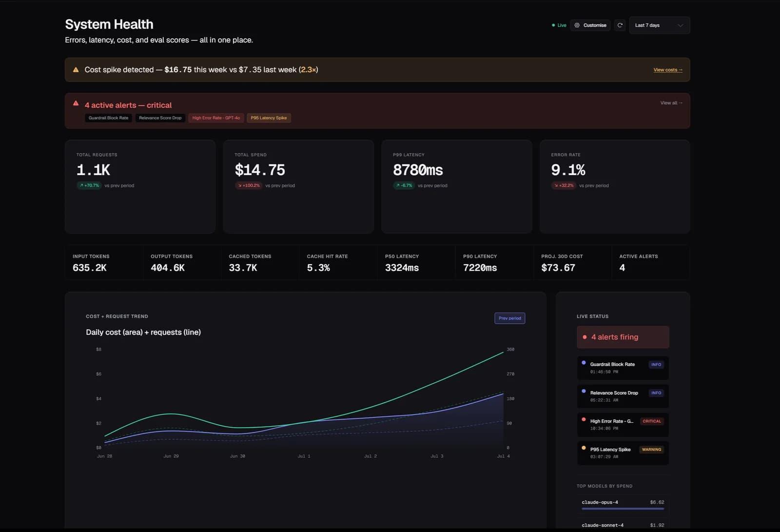This screenshot has height=532, width=780.
Task: Click the green Live status dot
Action: click(x=553, y=25)
